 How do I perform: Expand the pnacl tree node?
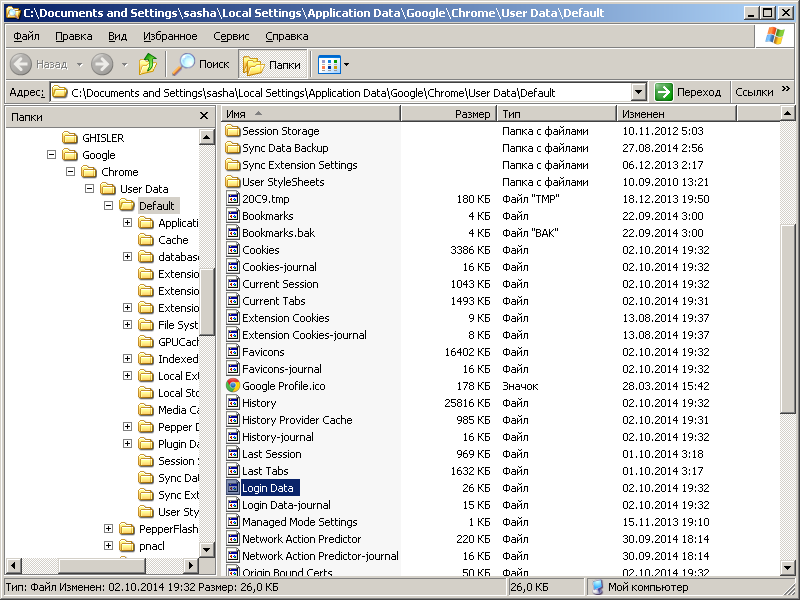coord(108,546)
